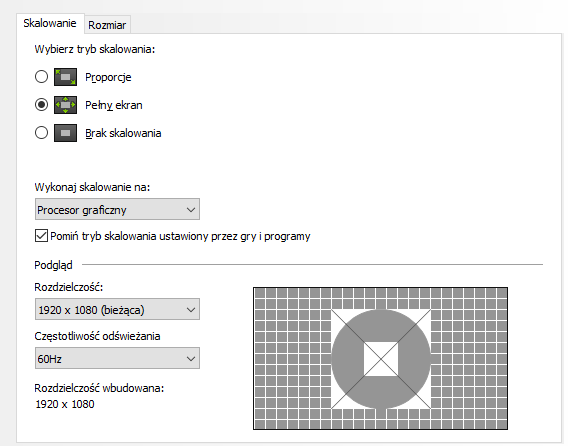Click the Proporcje aspect-ratio scaling icon
This screenshot has height=446, width=568.
(65, 77)
